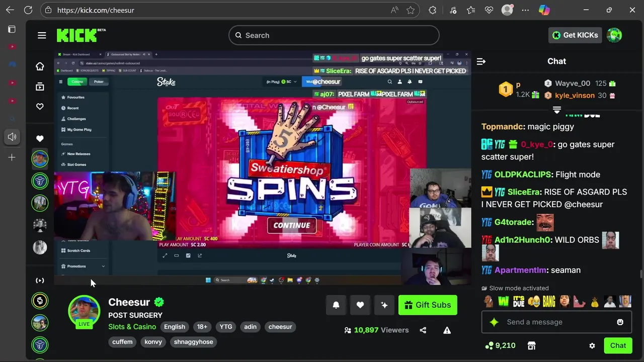
Task: Click Topmandc username in chat
Action: [503, 127]
